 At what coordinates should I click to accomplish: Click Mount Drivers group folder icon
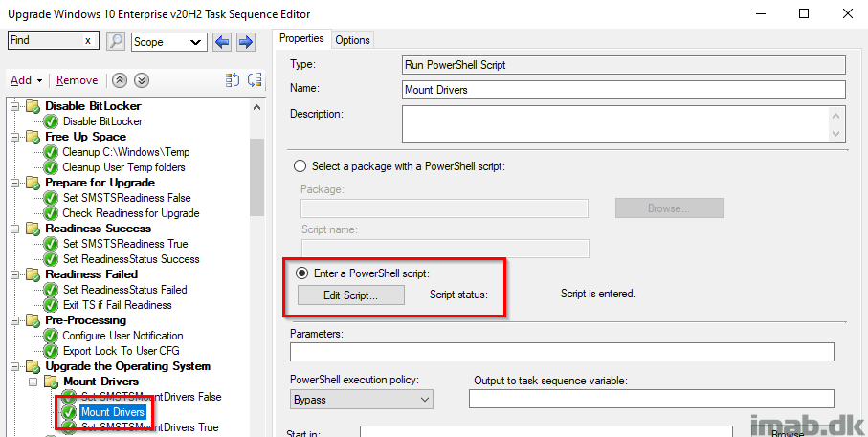tap(52, 382)
